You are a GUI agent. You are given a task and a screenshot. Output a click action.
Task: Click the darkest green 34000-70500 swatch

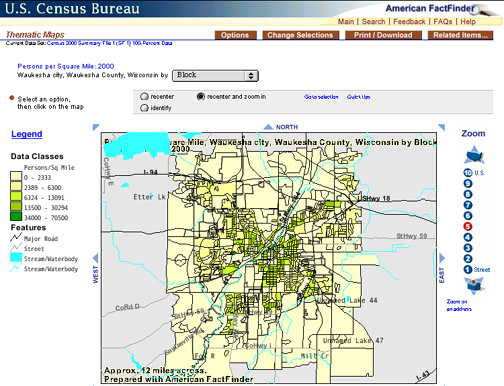pyautogui.click(x=16, y=217)
